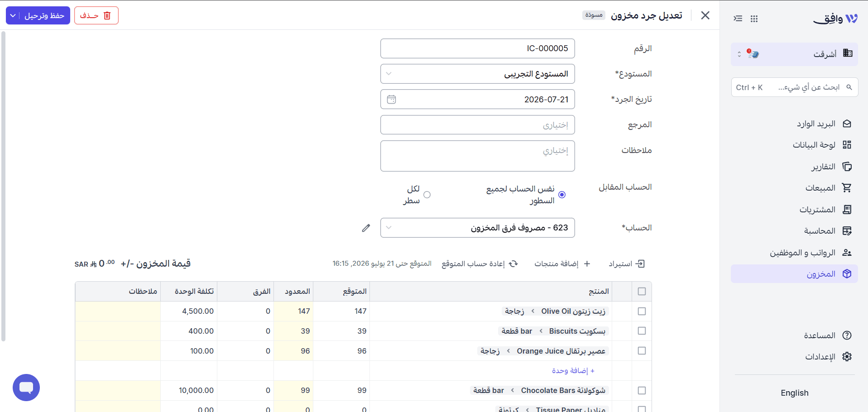Image resolution: width=868 pixels, height=412 pixels.
Task: Select لكل سطر radio option
Action: pyautogui.click(x=427, y=195)
